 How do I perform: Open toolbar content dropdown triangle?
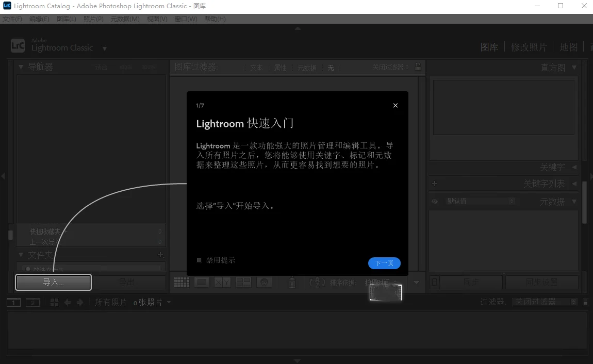pyautogui.click(x=416, y=283)
